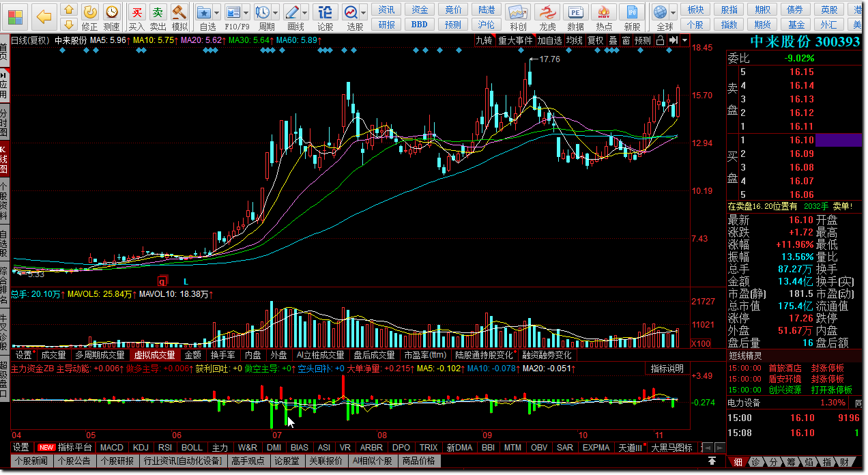Click the red q marker below candlesticks

tap(162, 280)
